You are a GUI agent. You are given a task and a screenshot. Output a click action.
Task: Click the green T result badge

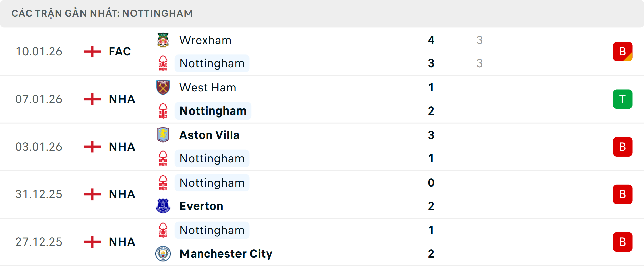[x=623, y=99]
